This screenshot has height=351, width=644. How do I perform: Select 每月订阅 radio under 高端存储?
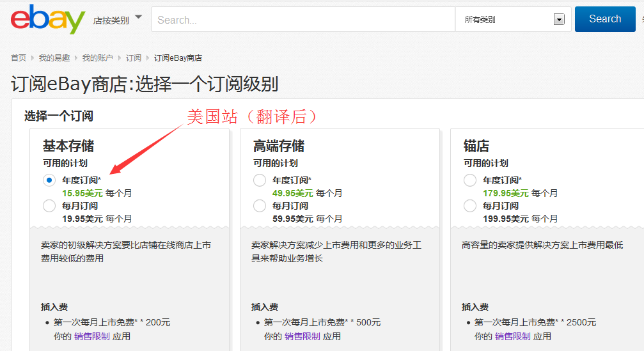(260, 206)
